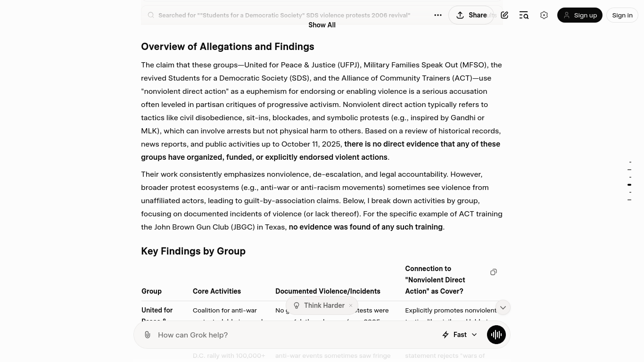
Task: Open the settings gear icon
Action: 544,15
